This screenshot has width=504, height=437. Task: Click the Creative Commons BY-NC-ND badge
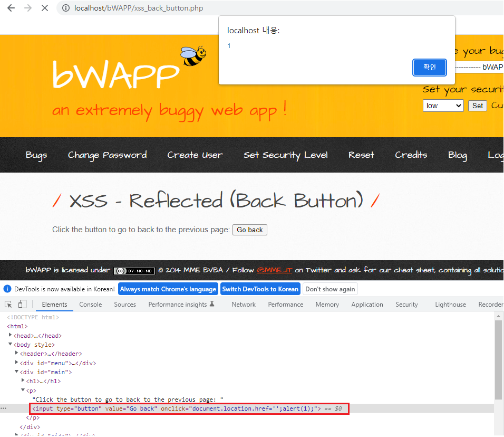134,271
